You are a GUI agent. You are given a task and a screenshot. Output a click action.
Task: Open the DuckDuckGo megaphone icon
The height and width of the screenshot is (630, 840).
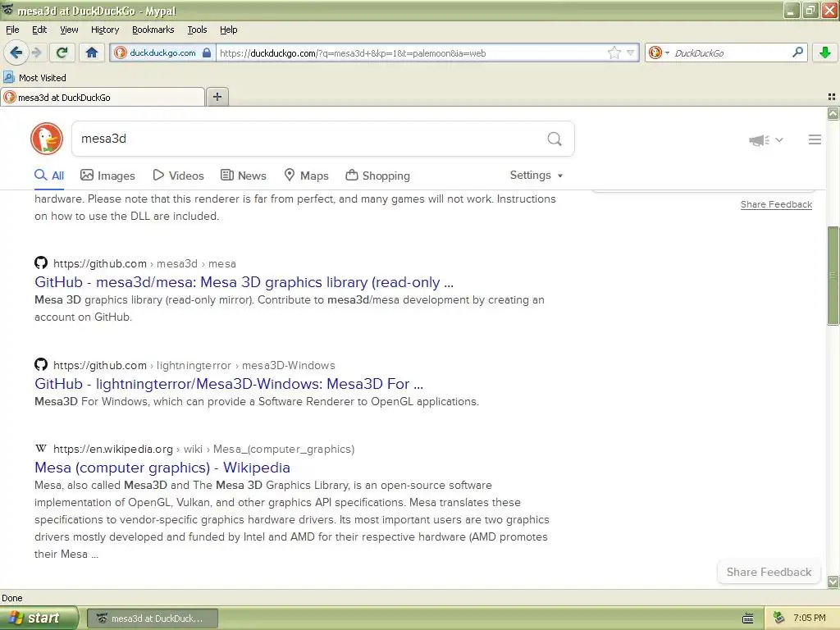point(759,139)
